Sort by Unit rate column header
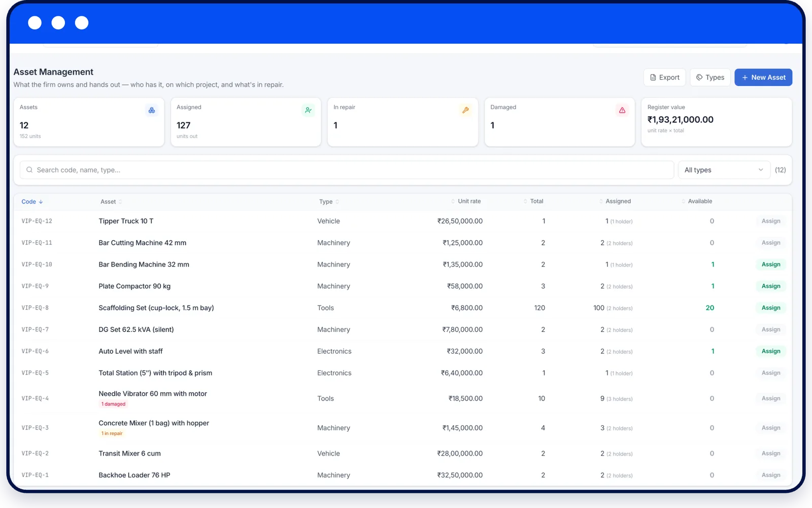 [466, 201]
